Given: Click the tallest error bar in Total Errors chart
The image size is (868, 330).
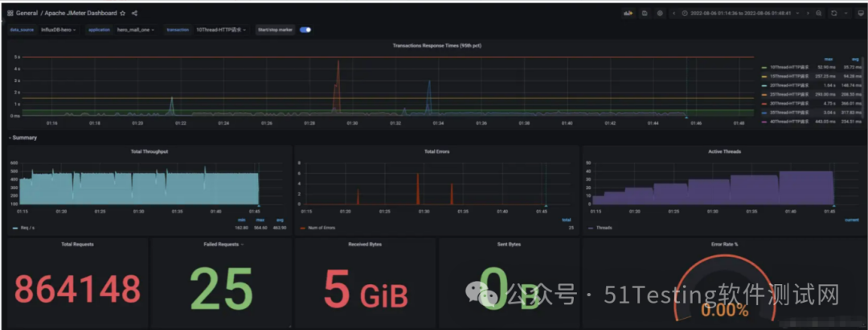Looking at the screenshot, I should point(418,188).
